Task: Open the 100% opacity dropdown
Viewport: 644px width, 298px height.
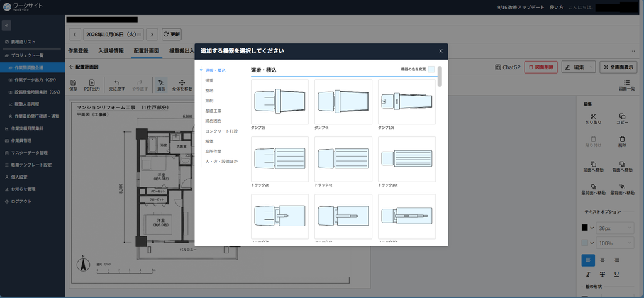Action: [615, 243]
